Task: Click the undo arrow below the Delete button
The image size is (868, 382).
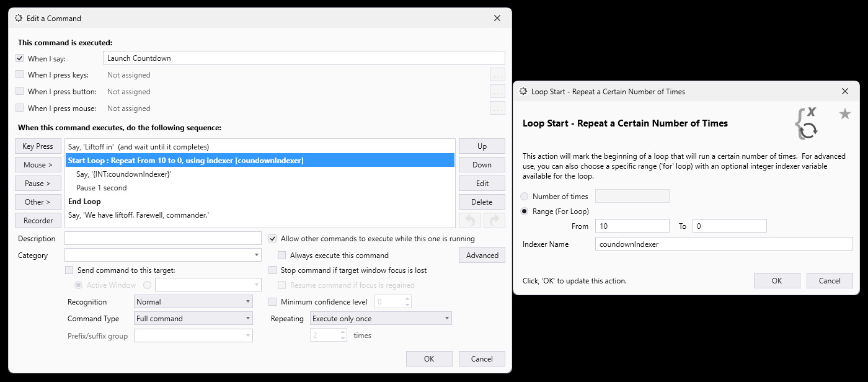Action: click(470, 221)
